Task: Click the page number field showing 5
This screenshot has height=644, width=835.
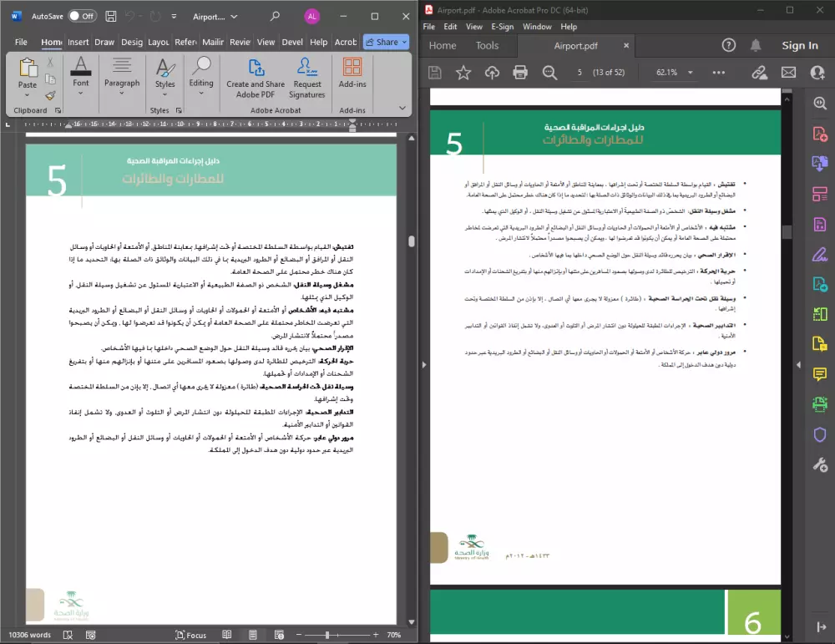Action: click(x=579, y=72)
